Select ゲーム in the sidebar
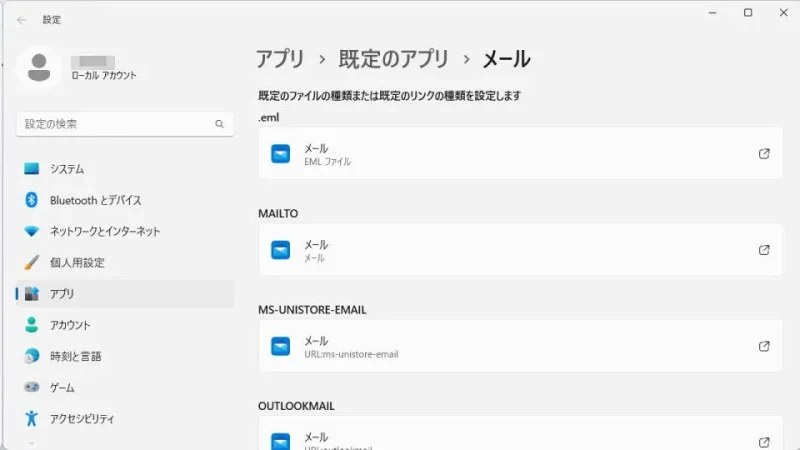 (62, 387)
